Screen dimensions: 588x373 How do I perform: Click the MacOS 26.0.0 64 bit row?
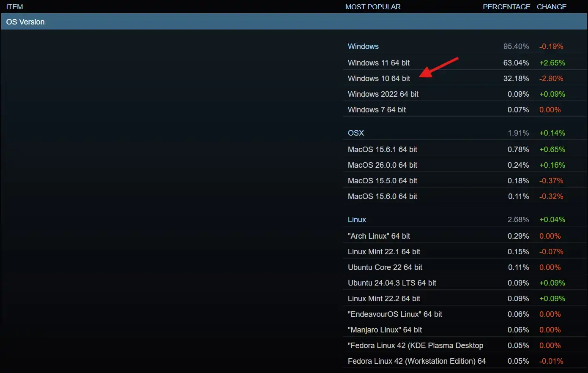[x=382, y=165]
